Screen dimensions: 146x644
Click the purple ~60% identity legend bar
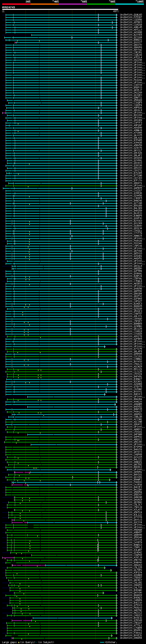click(x=73, y=4)
